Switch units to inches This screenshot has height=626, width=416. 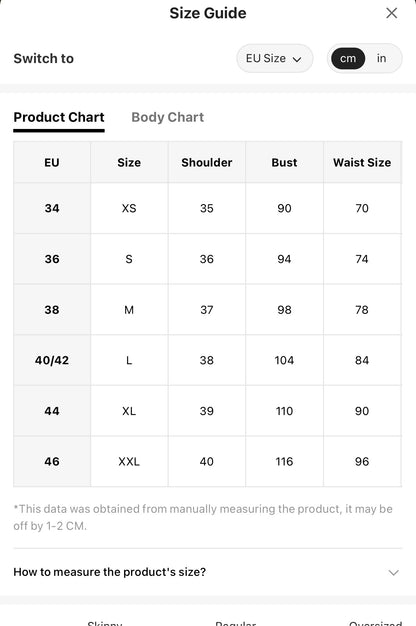381,58
